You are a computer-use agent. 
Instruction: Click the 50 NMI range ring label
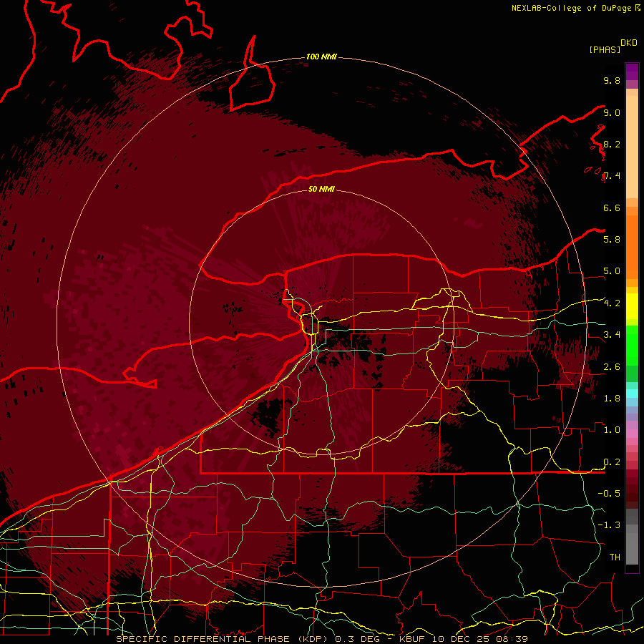[x=321, y=189]
